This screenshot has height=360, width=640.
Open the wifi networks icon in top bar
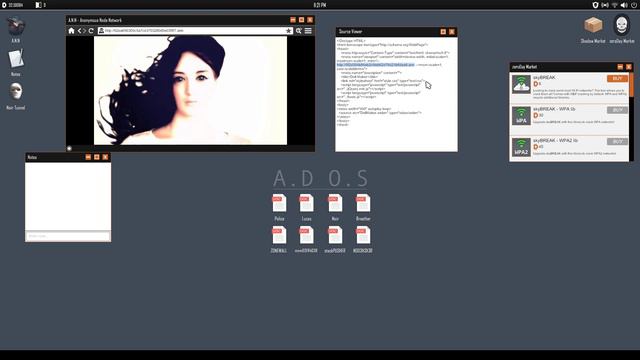point(614,5)
